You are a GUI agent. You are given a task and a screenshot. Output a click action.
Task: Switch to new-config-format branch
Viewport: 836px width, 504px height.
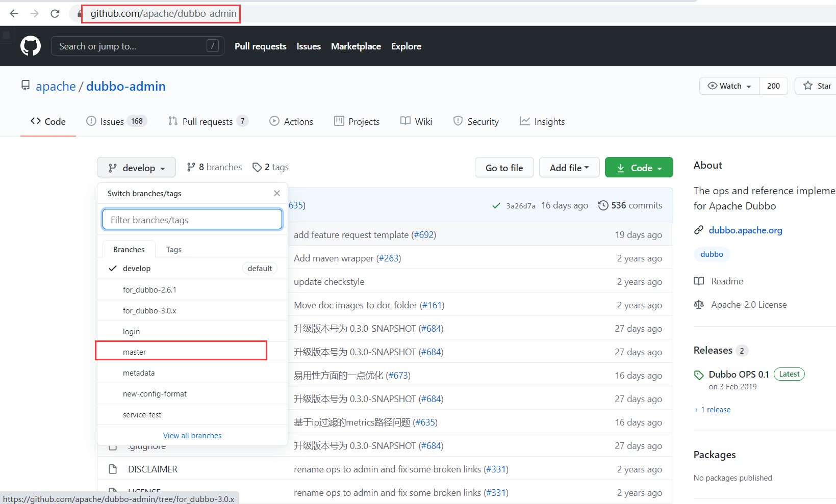tap(192, 394)
